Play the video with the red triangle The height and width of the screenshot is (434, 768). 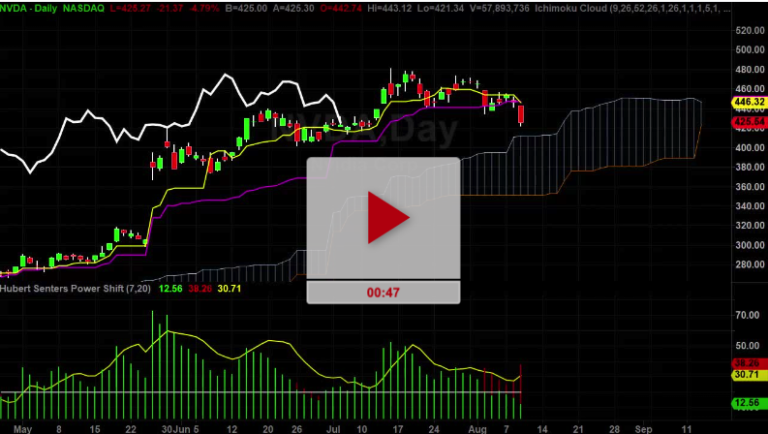(383, 218)
